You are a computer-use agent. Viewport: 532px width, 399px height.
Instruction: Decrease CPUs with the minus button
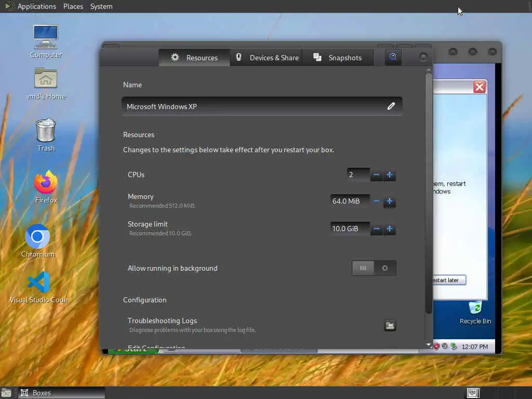click(x=376, y=175)
